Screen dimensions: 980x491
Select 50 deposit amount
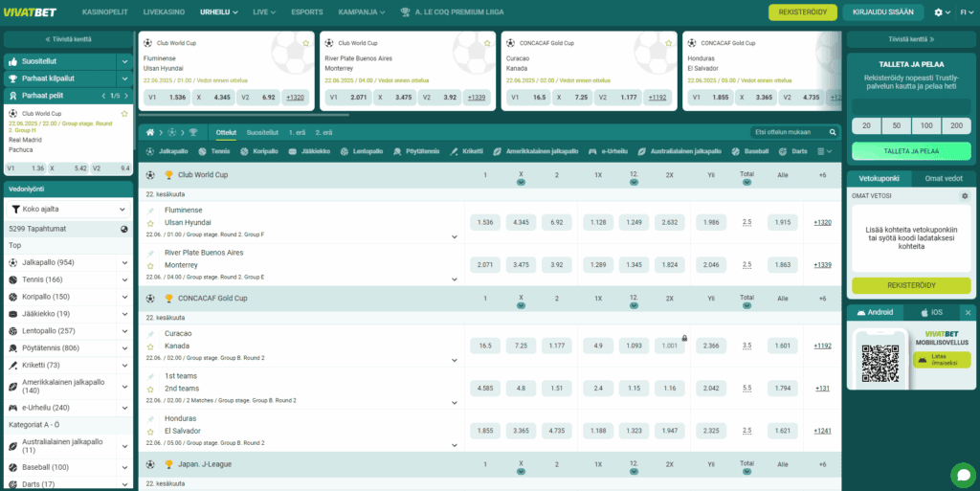[x=896, y=125]
